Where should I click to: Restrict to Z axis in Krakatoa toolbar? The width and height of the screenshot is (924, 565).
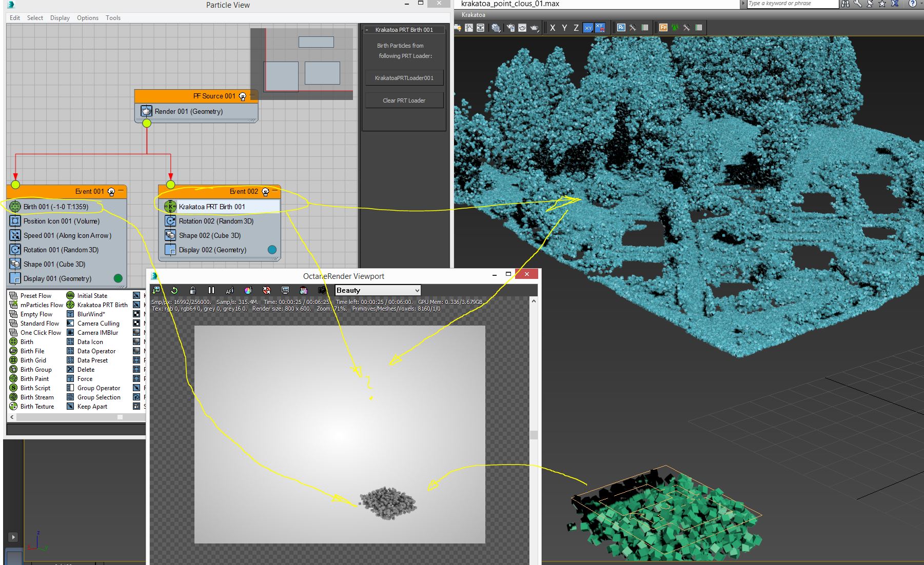tap(576, 28)
